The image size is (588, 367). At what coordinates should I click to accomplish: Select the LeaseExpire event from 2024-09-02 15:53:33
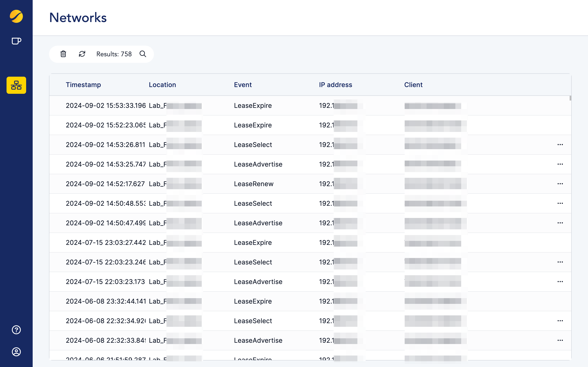click(x=253, y=105)
